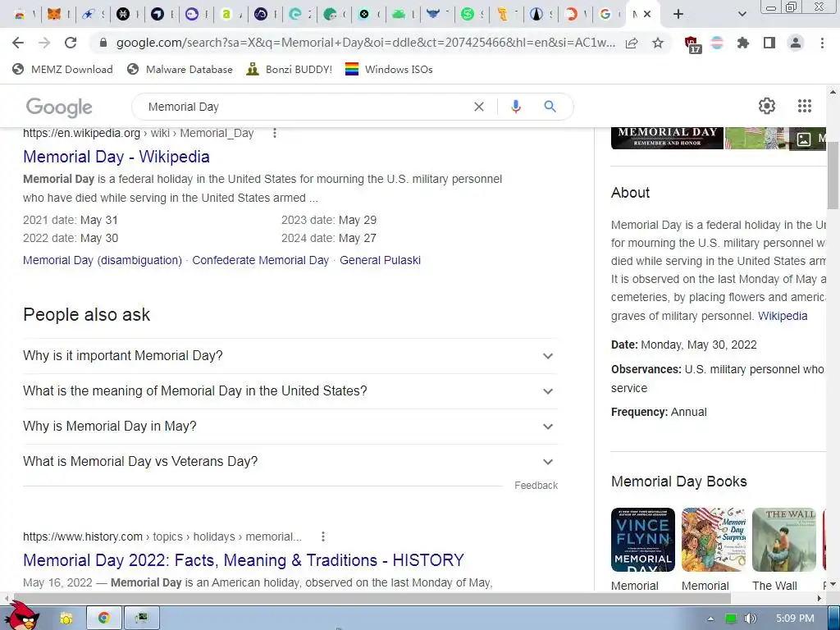Share this page via the share icon
Viewport: 840px width, 630px height.
point(632,43)
